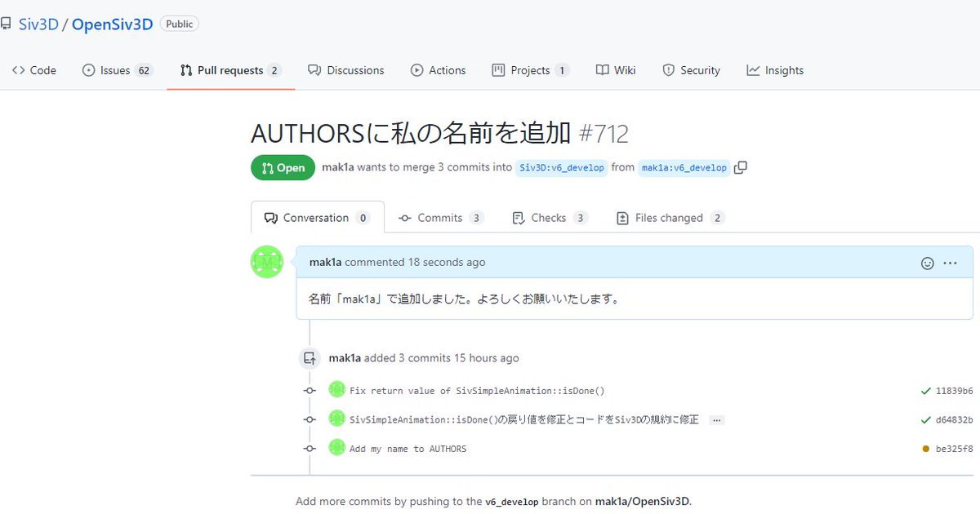Click the pull request number #712
980x514 pixels.
point(604,134)
